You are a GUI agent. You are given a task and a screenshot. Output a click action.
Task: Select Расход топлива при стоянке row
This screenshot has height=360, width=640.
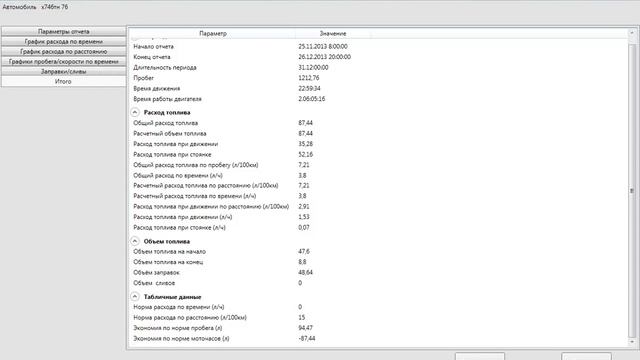(x=379, y=155)
